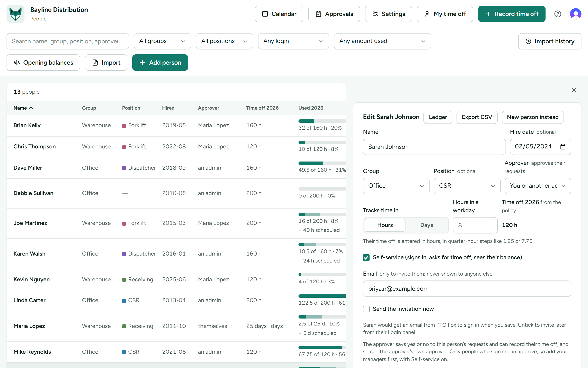This screenshot has width=588, height=368.
Task: Click Add person
Action: tap(160, 63)
